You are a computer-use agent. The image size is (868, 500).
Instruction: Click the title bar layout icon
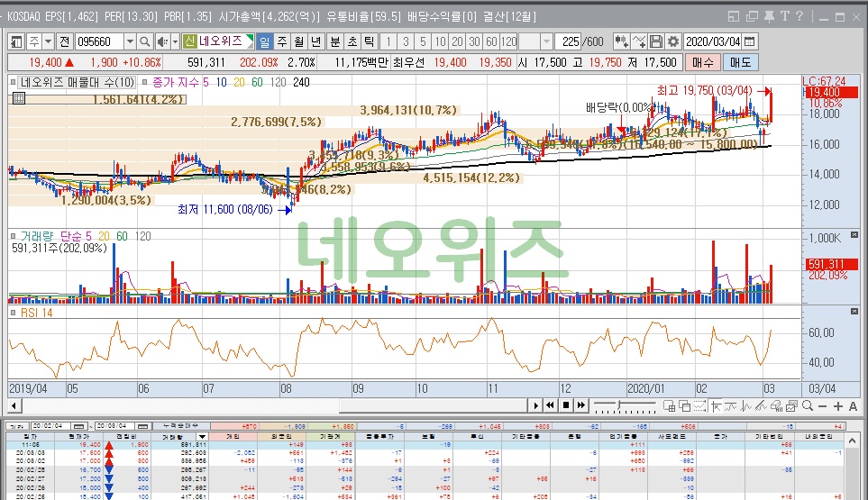click(x=734, y=16)
